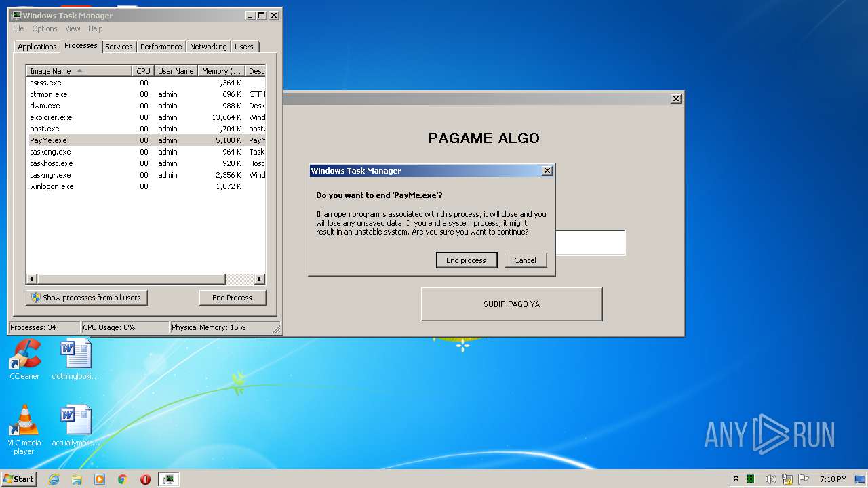The height and width of the screenshot is (488, 868).
Task: Cancel the end process dialog
Action: pyautogui.click(x=525, y=260)
